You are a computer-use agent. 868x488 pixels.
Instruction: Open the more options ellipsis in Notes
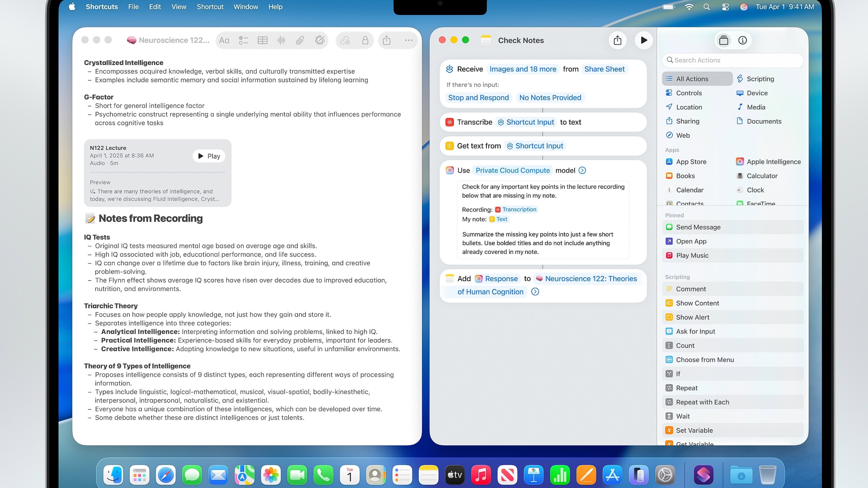409,40
